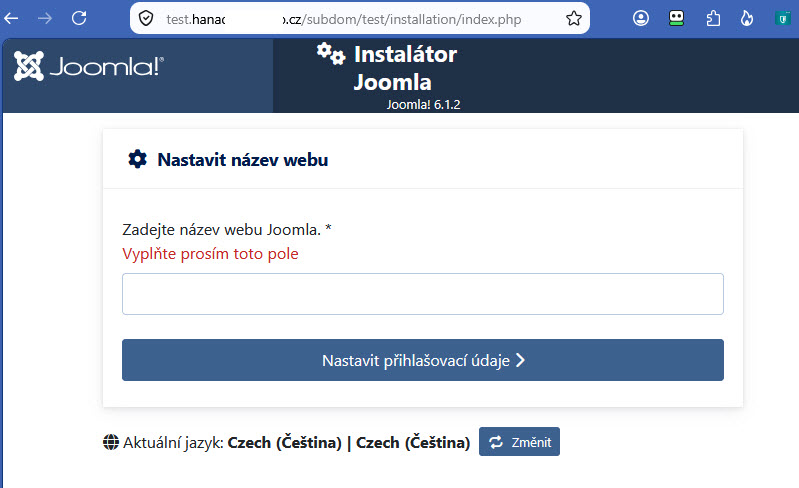Bookmark this page with the star icon
This screenshot has height=488, width=799.
click(x=574, y=19)
